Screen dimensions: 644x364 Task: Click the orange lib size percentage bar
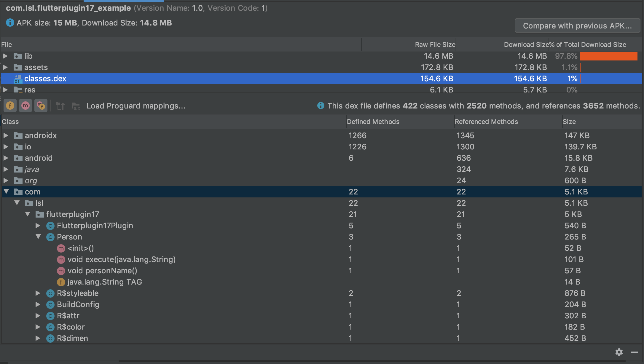608,56
